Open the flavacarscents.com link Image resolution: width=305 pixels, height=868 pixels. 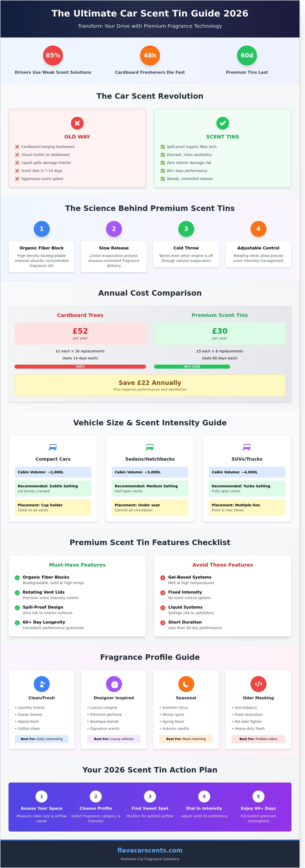[150, 850]
